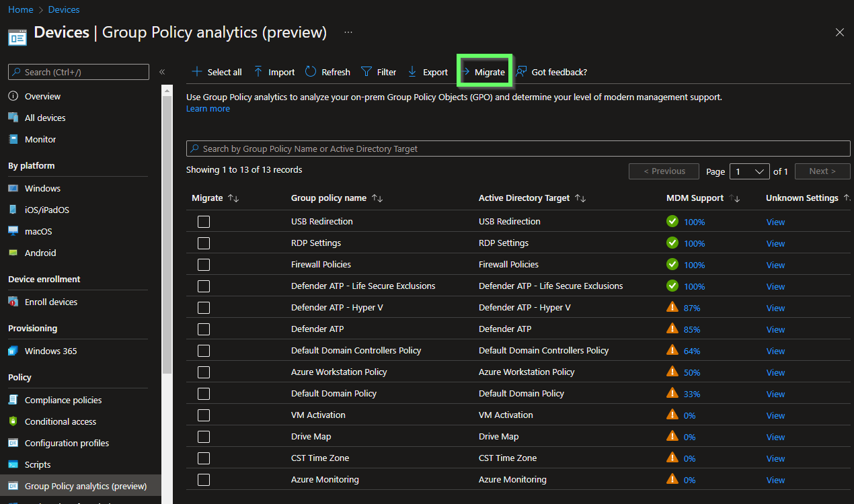The width and height of the screenshot is (854, 504).
Task: Check the Firewall Policies migrate checkbox
Action: tap(204, 265)
